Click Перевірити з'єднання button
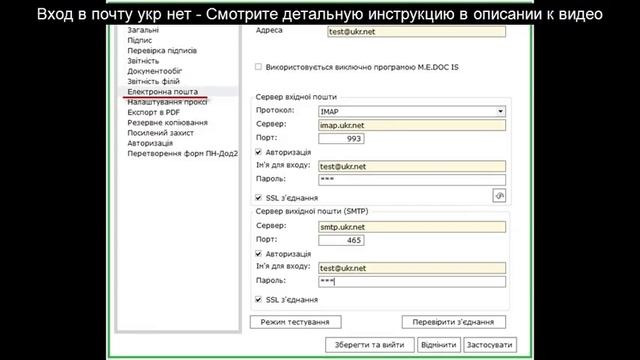This screenshot has height=360, width=640. (453, 322)
